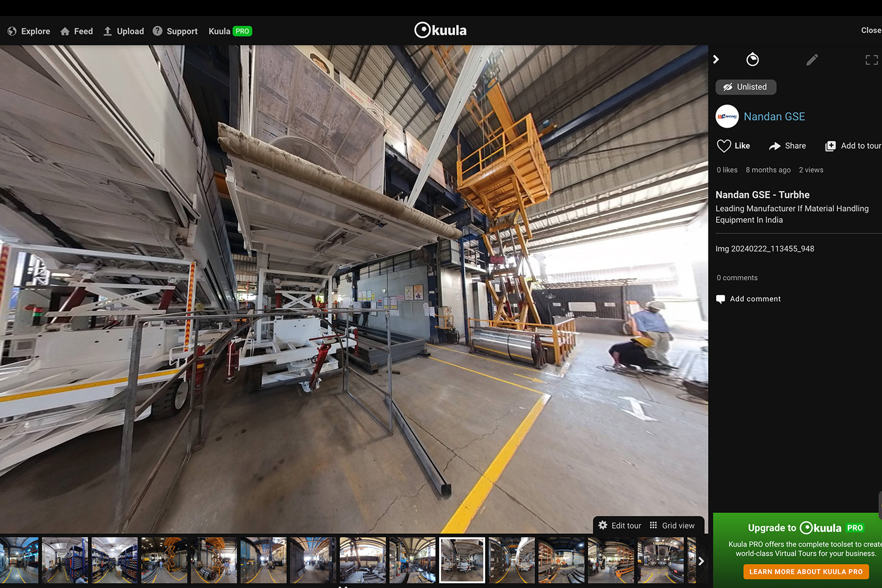Switch thumbnails to Grid view
Screen dimensions: 882x588
pyautogui.click(x=672, y=526)
